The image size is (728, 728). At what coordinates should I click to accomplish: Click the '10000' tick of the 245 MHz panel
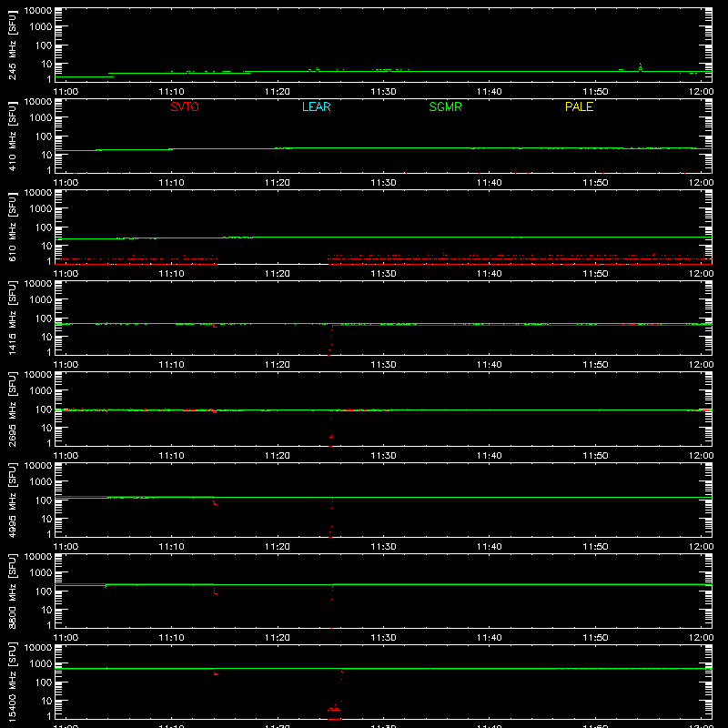[38, 11]
